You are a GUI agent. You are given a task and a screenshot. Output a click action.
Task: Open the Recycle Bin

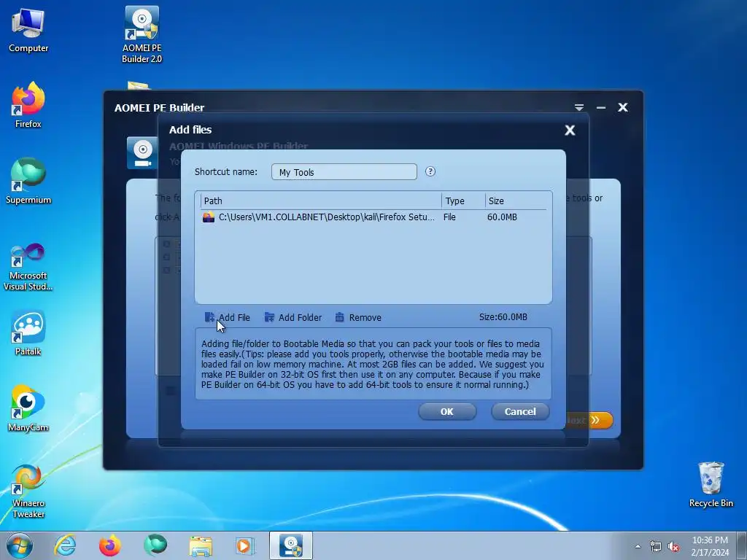pyautogui.click(x=711, y=484)
